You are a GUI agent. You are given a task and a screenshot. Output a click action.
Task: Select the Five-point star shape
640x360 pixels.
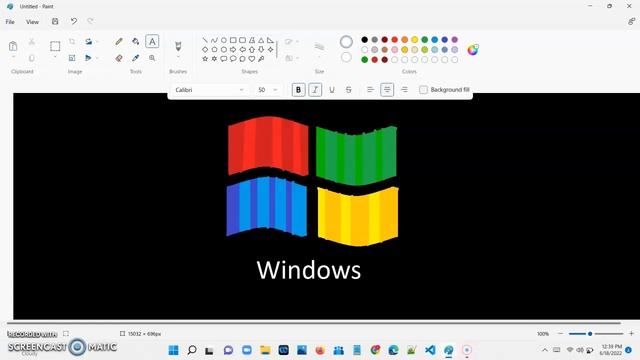[205, 59]
